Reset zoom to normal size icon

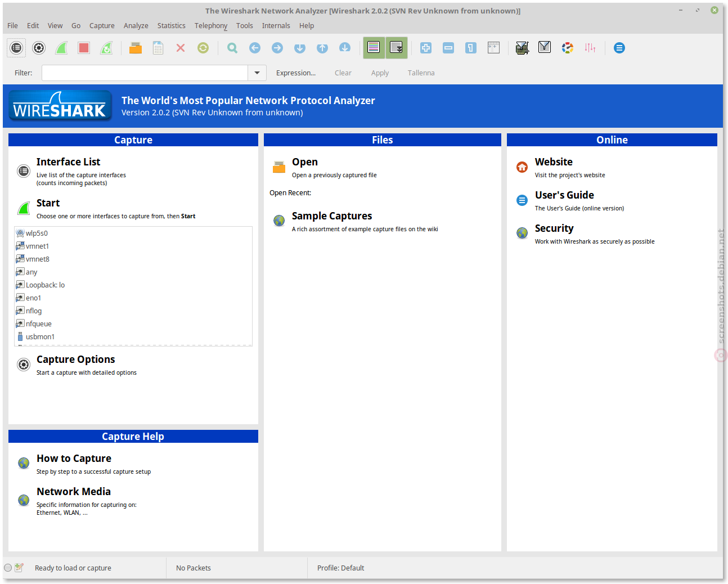471,48
